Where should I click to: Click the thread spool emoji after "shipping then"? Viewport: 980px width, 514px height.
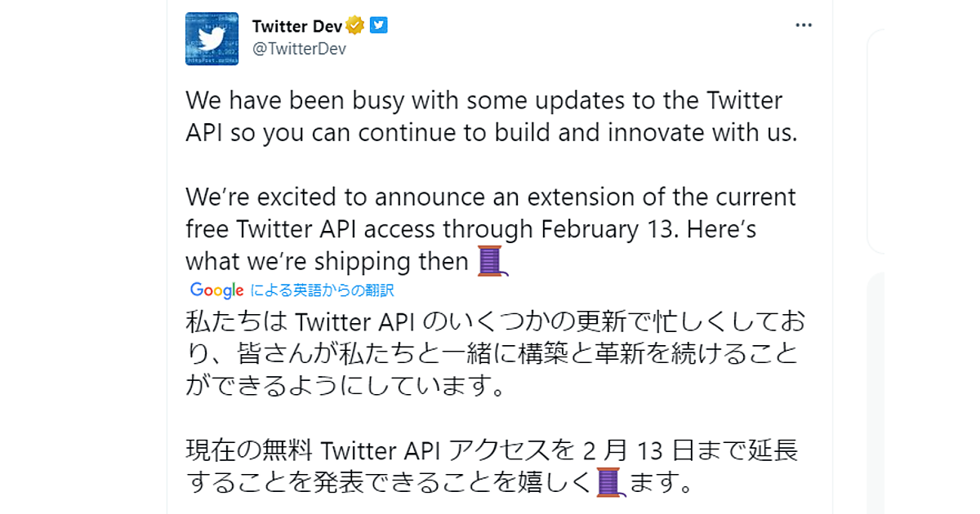coord(492,261)
